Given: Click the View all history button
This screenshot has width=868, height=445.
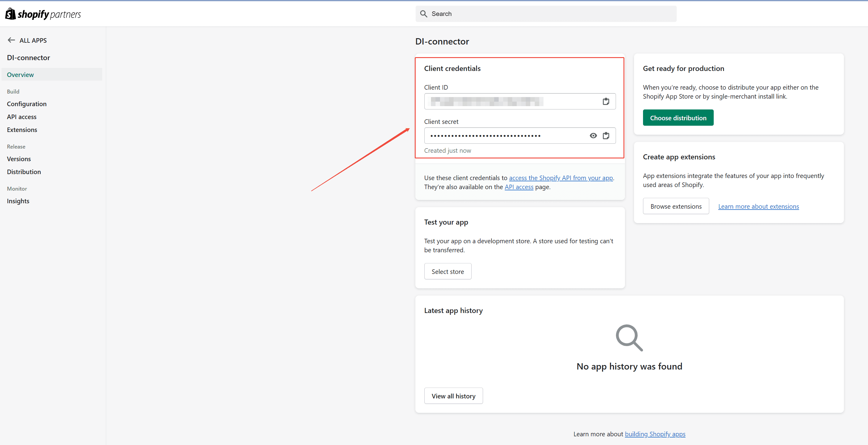Looking at the screenshot, I should (453, 396).
